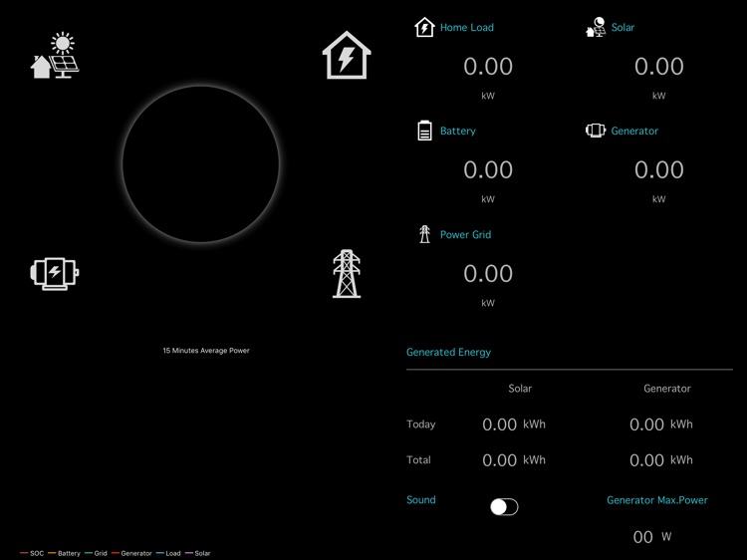This screenshot has width=747, height=560.
Task: Toggle the Solar series in chart legend
Action: [x=198, y=553]
